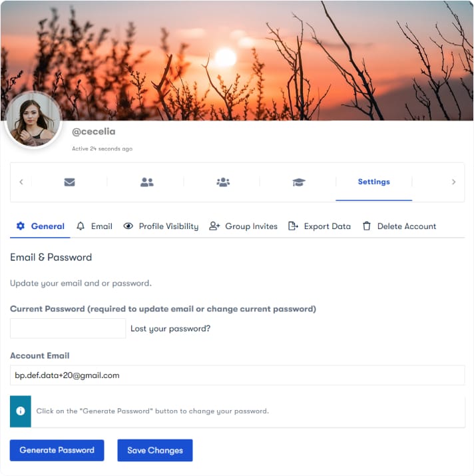This screenshot has height=476, width=474.
Task: Open the groups three-person icon tab
Action: [223, 182]
